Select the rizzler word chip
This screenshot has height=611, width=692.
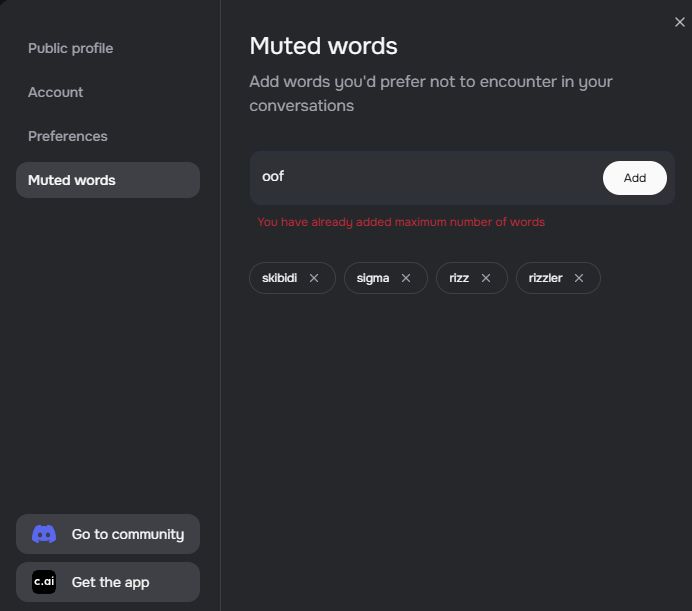pyautogui.click(x=545, y=278)
